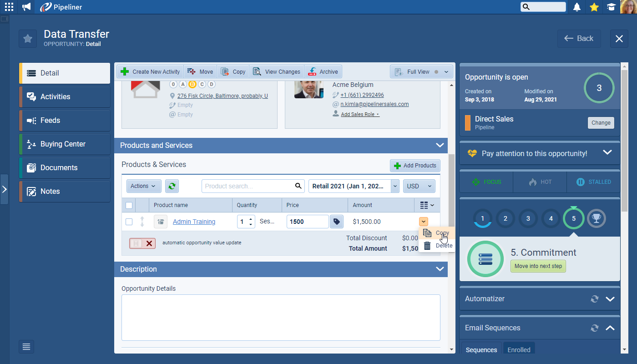
Task: Click the price tag icon beside 1500
Action: pos(336,222)
